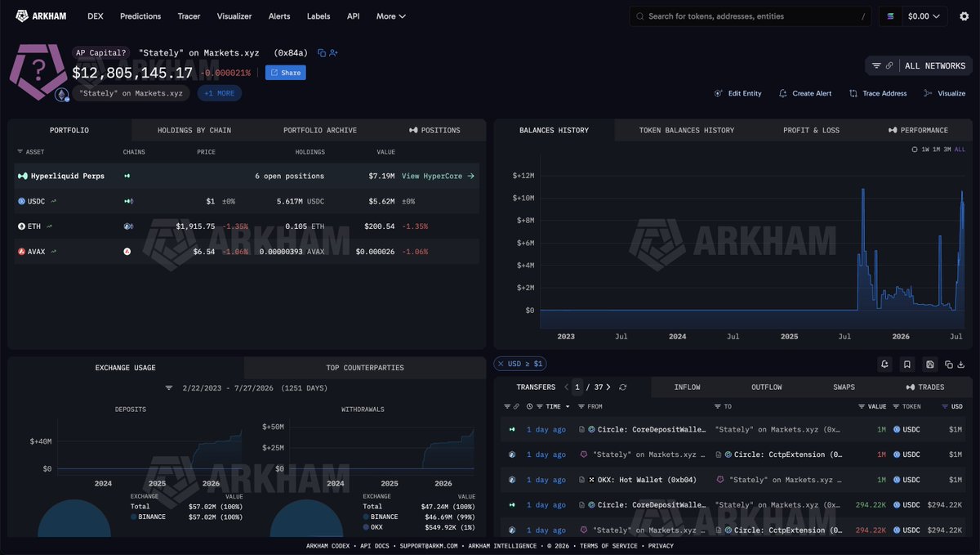Toggle the square checkbox beside 1W
The image size is (980, 555).
(915, 150)
